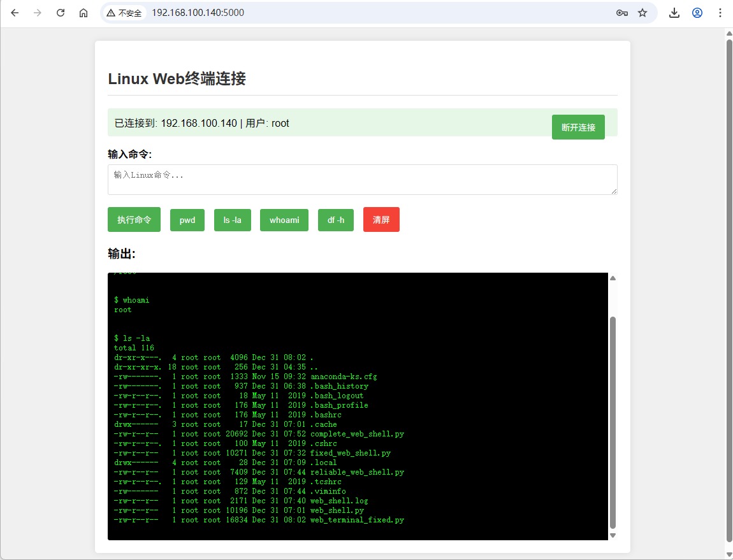Click the .cshrc entry in output
The width and height of the screenshot is (733, 560).
point(324,443)
